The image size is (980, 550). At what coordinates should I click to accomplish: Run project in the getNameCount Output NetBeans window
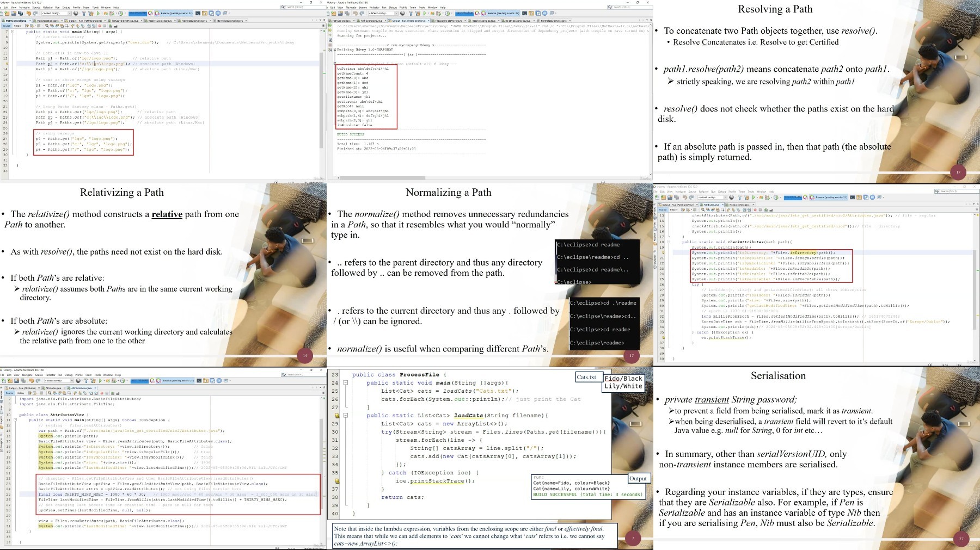click(425, 13)
